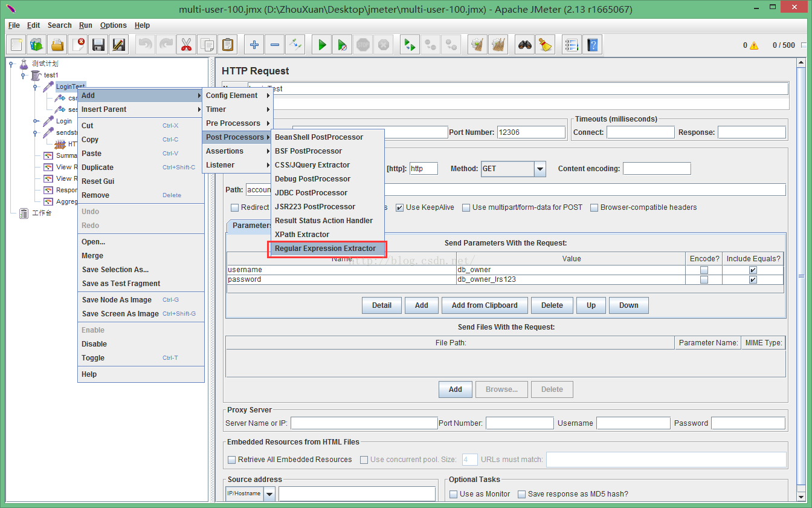This screenshot has width=812, height=508.
Task: Click the Open file folder icon
Action: [57, 45]
